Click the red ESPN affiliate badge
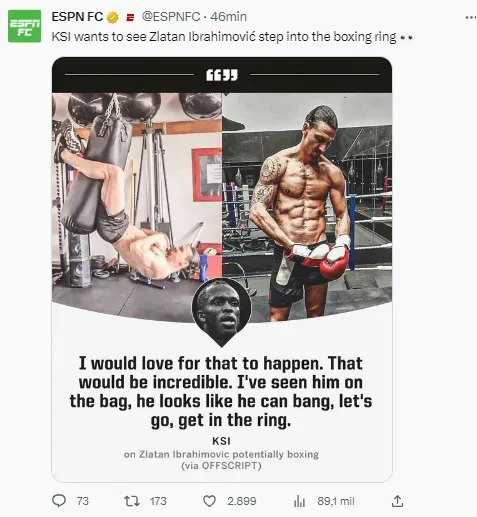This screenshot has width=477, height=517. point(130,18)
